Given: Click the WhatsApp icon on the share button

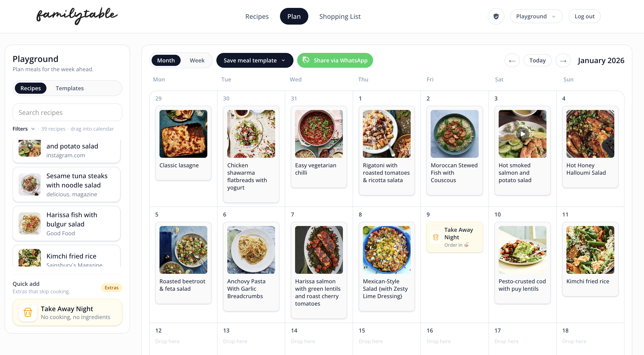Looking at the screenshot, I should tap(306, 60).
